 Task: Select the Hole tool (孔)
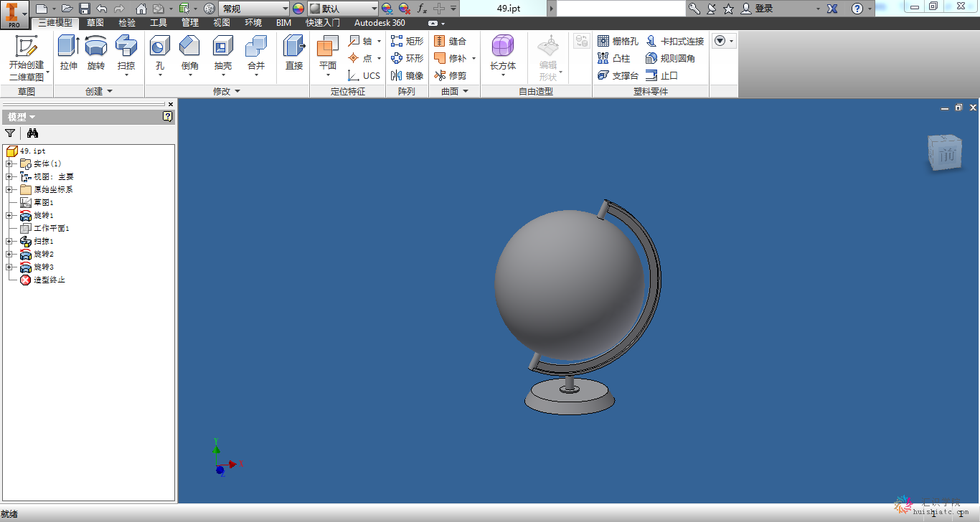(159, 55)
